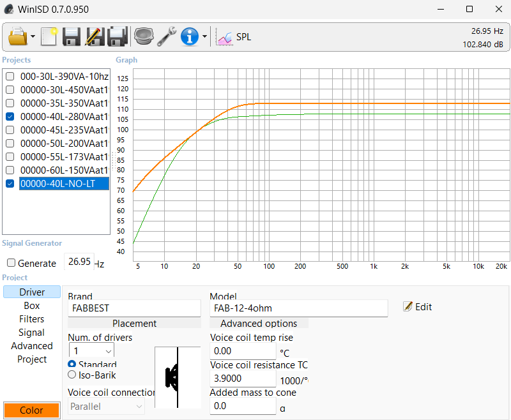Click the Added mass to cone field
Viewport: 511px width, 420px height.
point(243,406)
